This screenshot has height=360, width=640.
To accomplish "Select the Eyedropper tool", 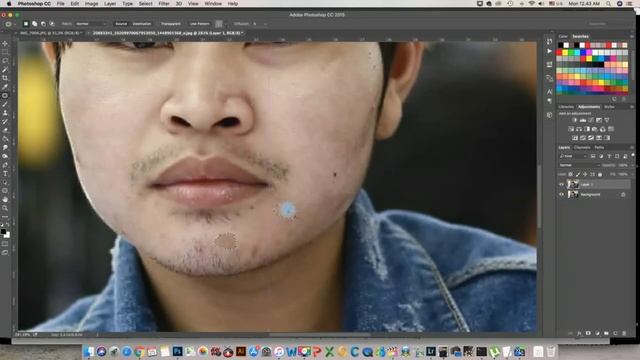I will (x=5, y=87).
